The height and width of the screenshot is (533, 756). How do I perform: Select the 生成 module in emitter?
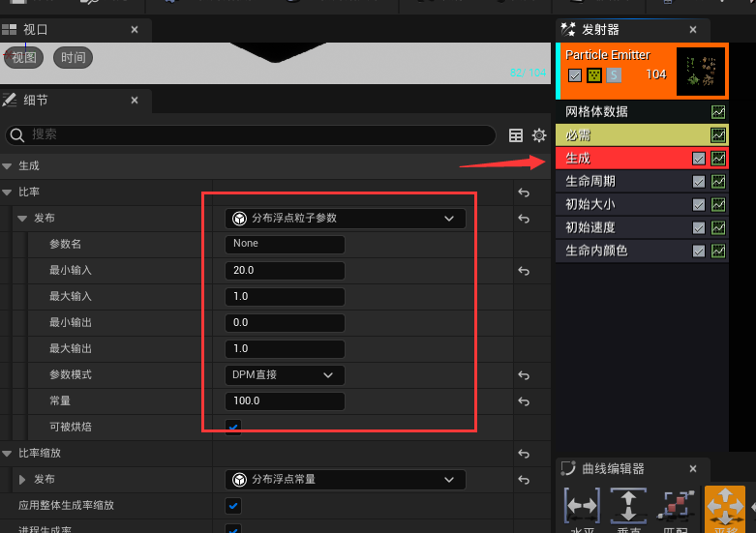(642, 159)
